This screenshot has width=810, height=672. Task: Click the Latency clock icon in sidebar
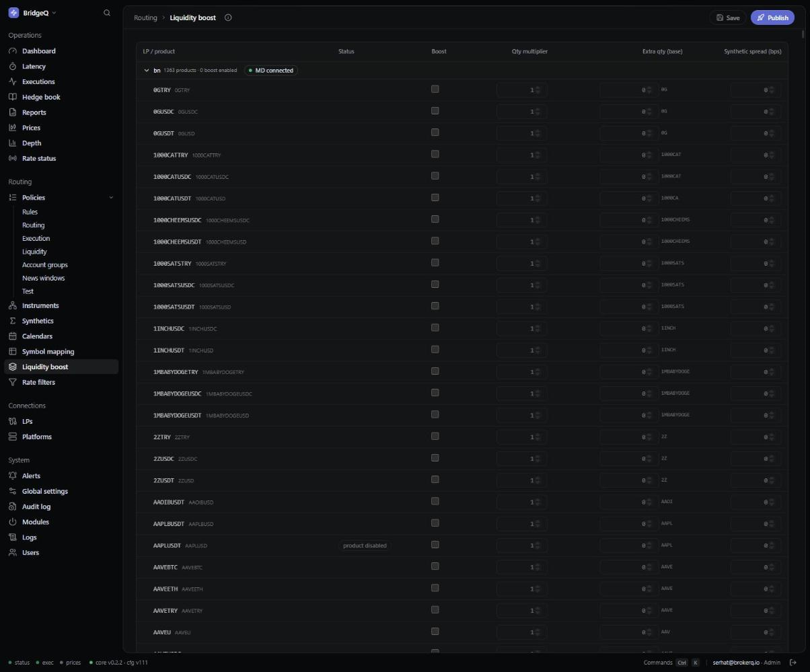(13, 66)
